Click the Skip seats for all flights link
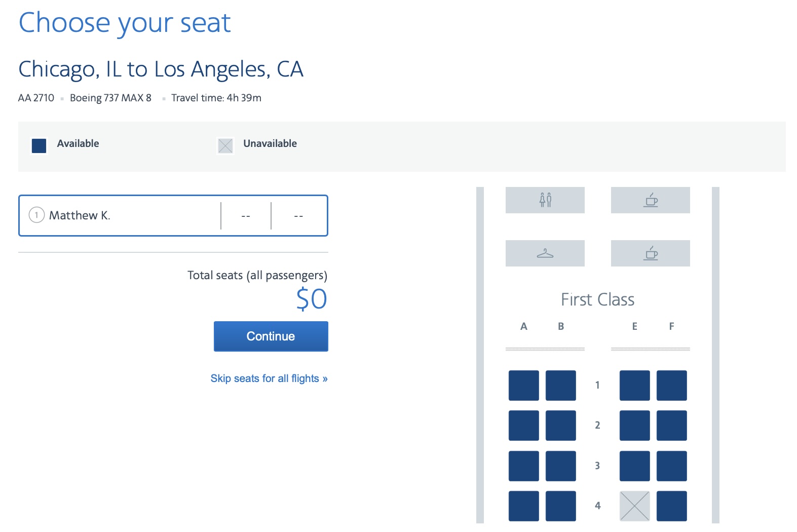The height and width of the screenshot is (532, 797). (x=269, y=378)
